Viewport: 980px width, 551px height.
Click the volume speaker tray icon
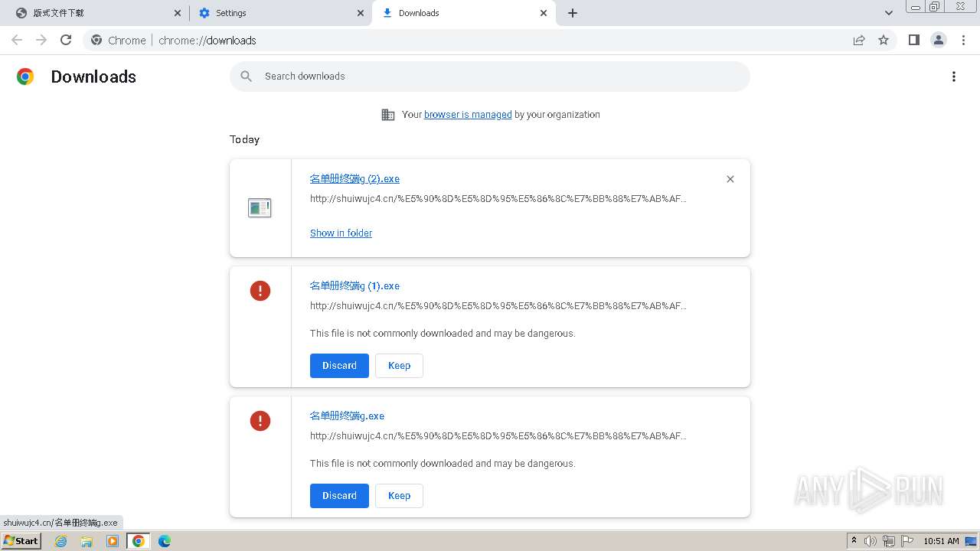point(871,541)
